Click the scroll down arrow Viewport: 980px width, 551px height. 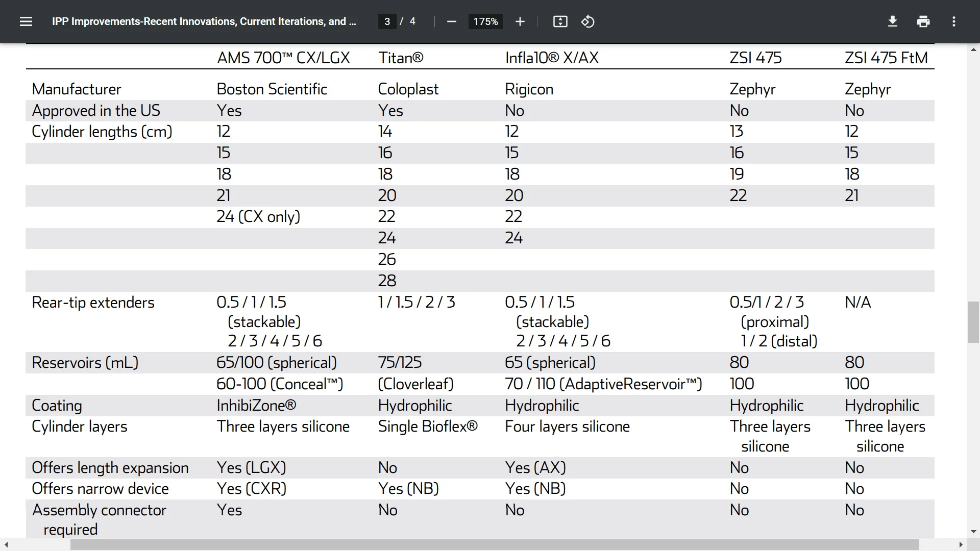[x=973, y=532]
